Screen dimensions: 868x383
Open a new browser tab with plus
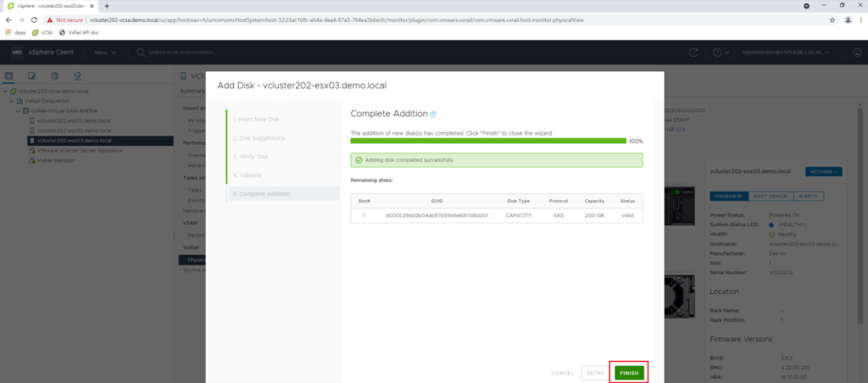[107, 6]
